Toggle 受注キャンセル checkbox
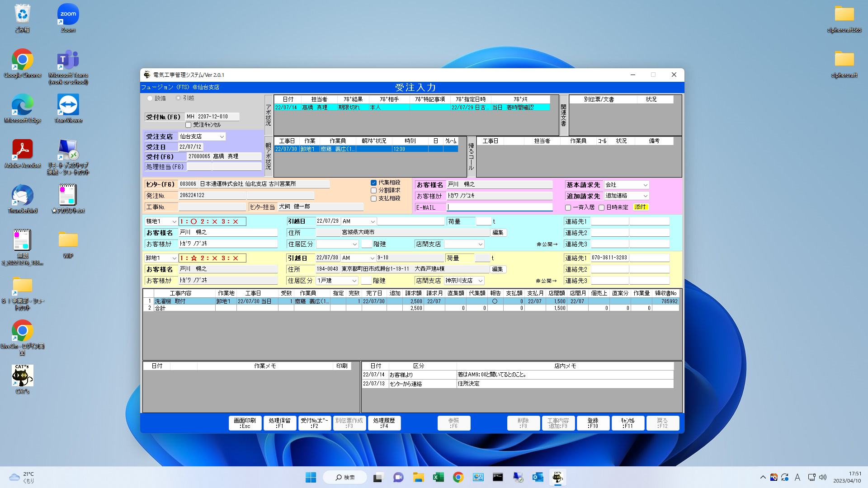 pyautogui.click(x=189, y=125)
